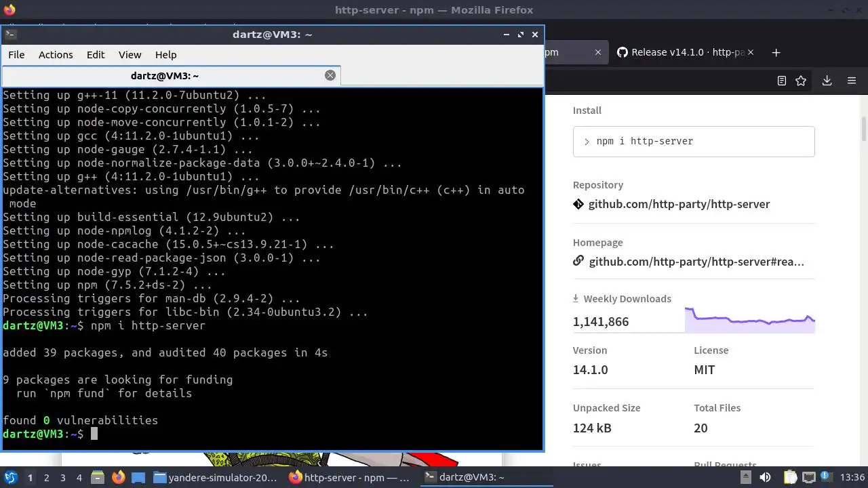The image size is (868, 488).
Task: Click the terminal icon in the terminal title bar
Action: 10,35
